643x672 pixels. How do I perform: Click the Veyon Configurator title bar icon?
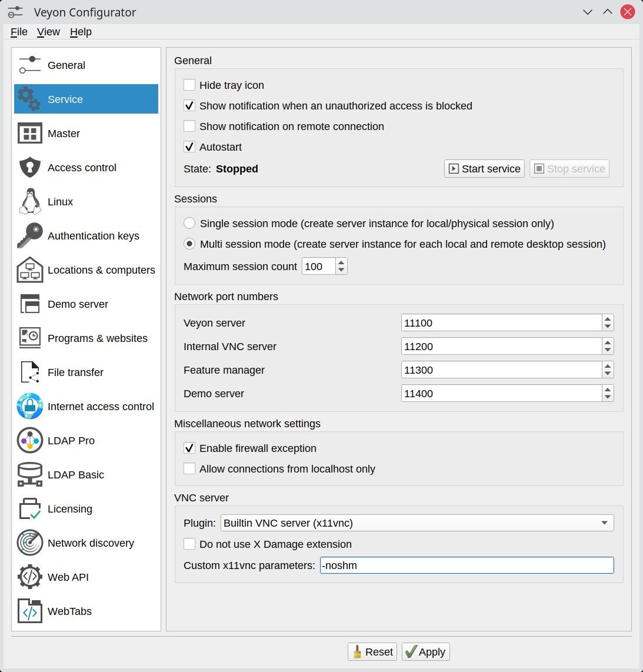(15, 12)
